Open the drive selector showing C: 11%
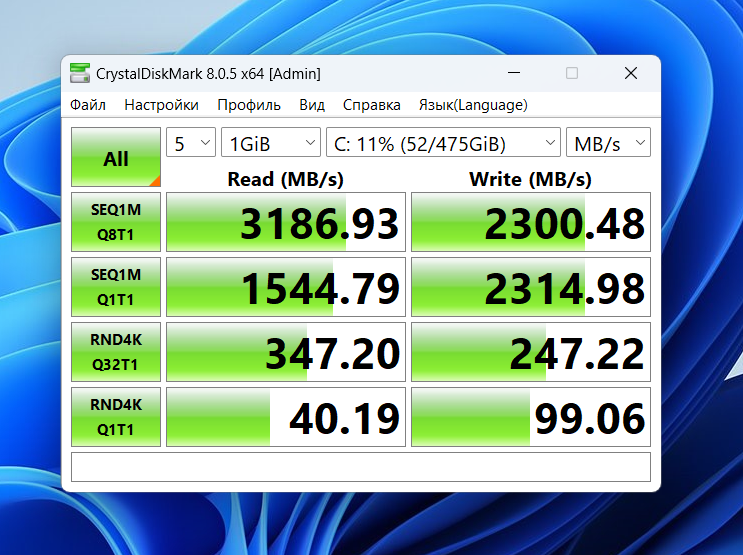Screen dimensions: 743x555 point(444,142)
